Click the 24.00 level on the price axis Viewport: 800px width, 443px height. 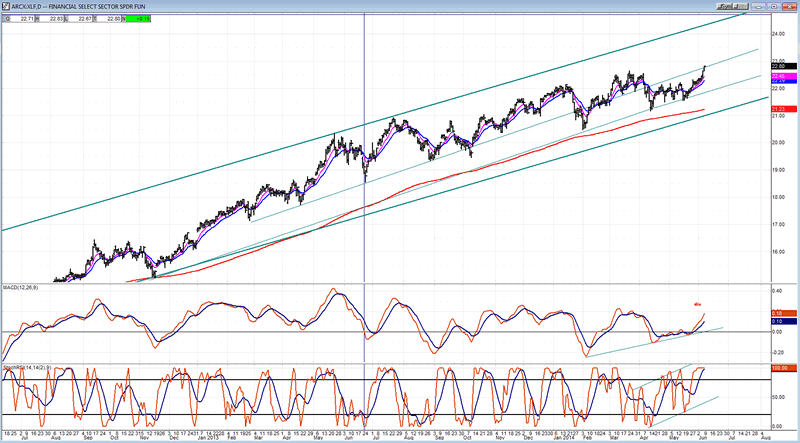click(x=777, y=32)
